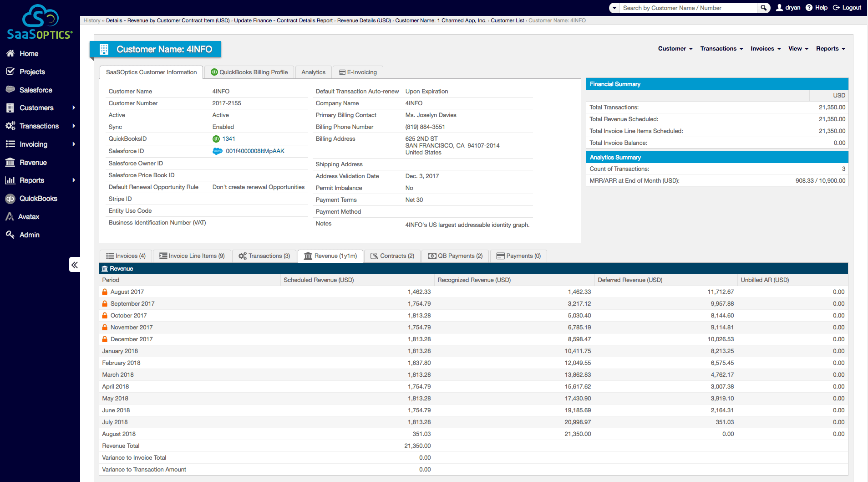Viewport: 868px width, 482px height.
Task: Open Admin in the sidebar
Action: pos(29,235)
